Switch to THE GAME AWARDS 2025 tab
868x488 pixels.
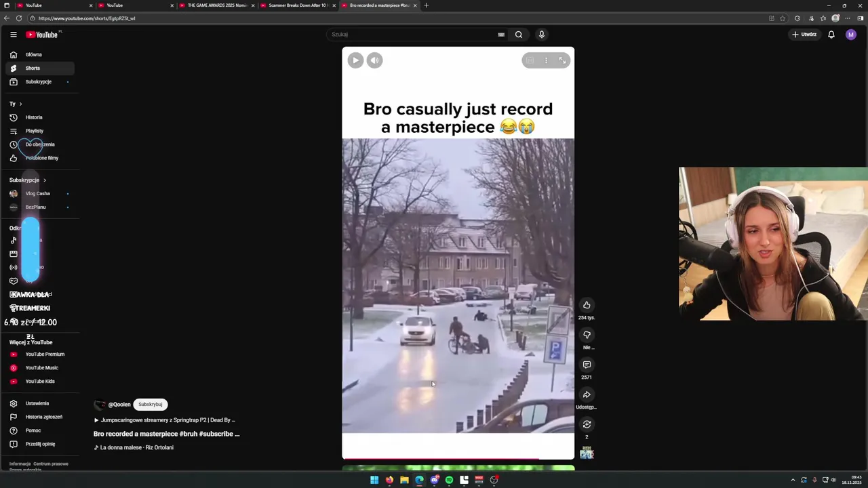click(x=216, y=5)
